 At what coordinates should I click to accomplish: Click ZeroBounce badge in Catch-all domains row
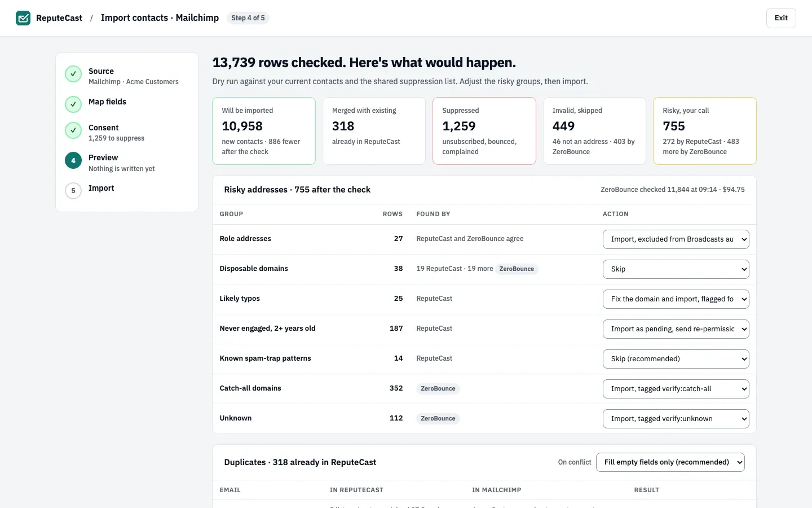pyautogui.click(x=438, y=389)
